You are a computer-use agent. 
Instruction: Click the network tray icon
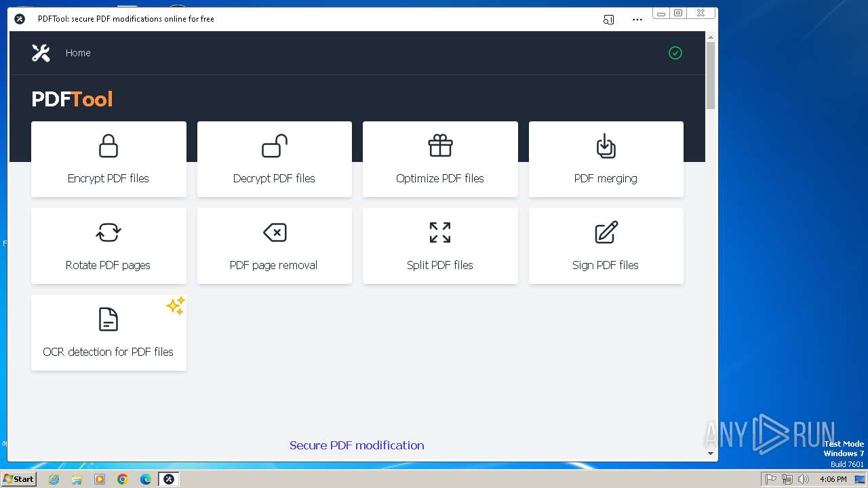(787, 479)
